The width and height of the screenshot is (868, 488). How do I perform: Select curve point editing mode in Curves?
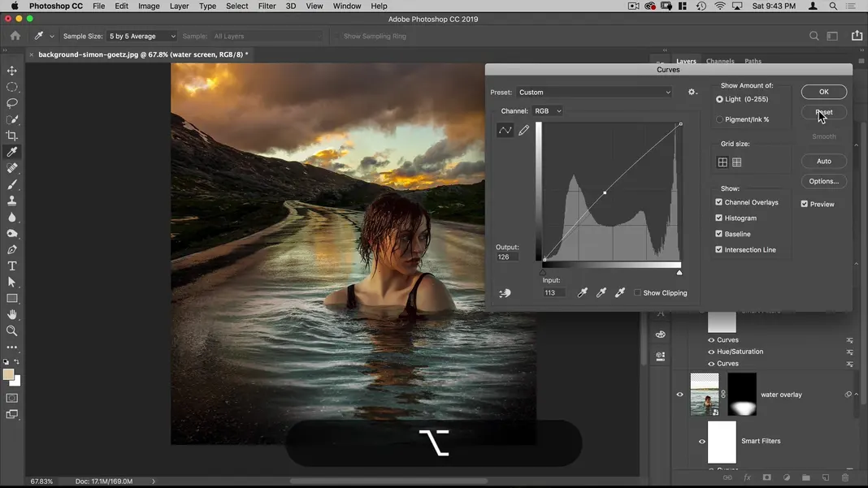tap(505, 130)
